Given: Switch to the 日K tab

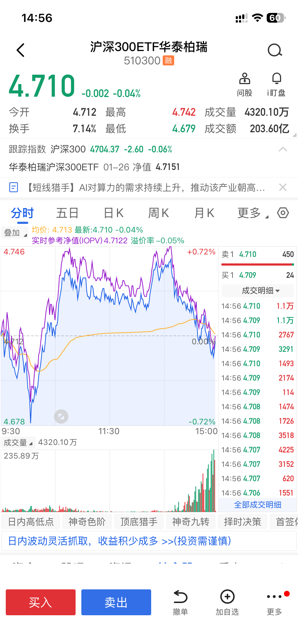Looking at the screenshot, I should pyautogui.click(x=114, y=213).
